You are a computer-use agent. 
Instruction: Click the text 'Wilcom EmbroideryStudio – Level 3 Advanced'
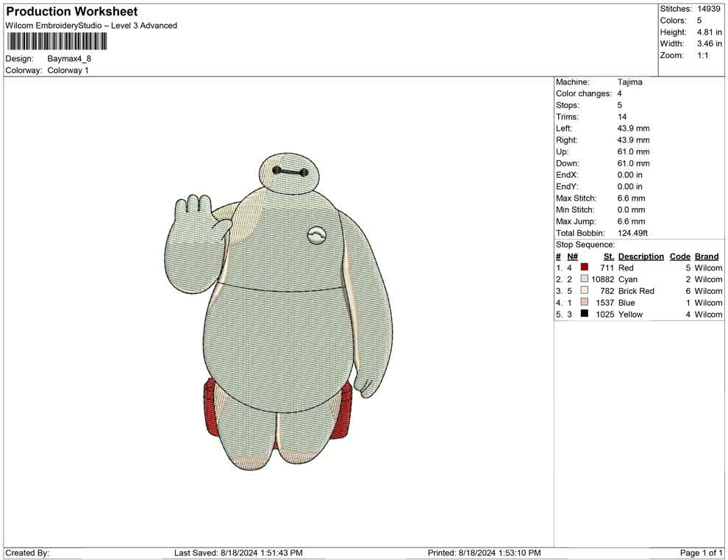[91, 26]
